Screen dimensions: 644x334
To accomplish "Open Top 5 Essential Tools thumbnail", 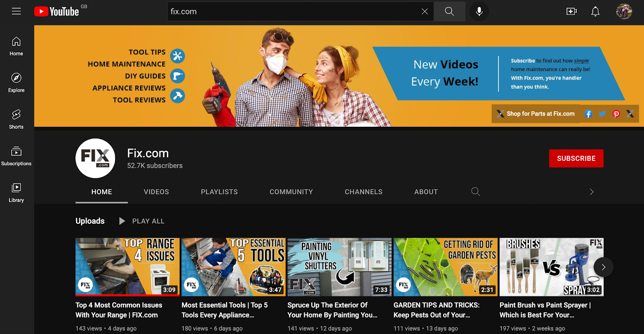I will tap(233, 267).
